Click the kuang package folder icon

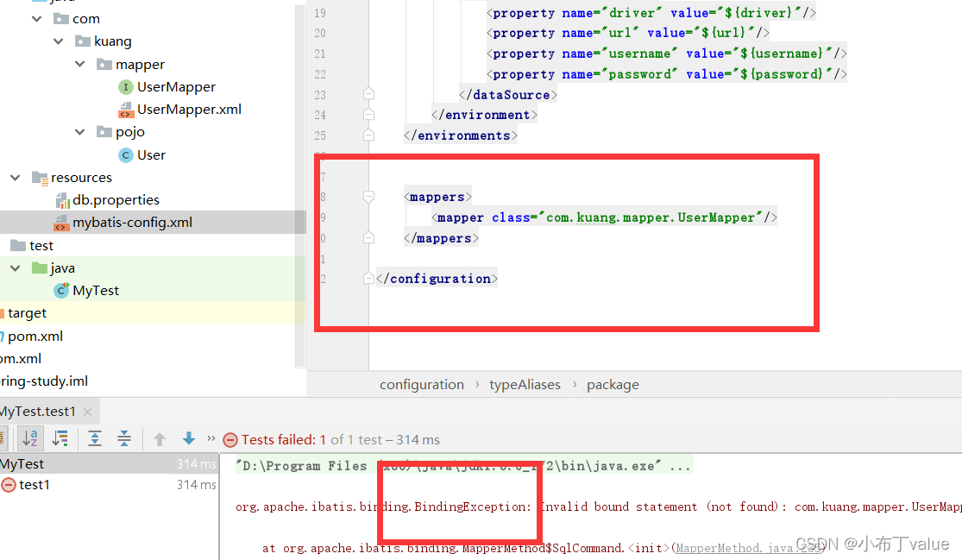coord(82,41)
